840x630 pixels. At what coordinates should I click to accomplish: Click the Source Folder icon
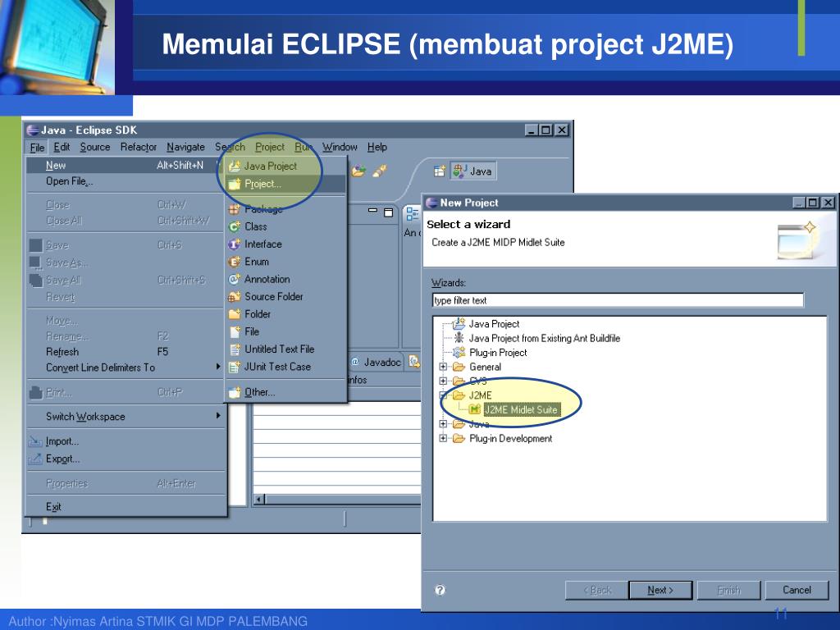(234, 297)
